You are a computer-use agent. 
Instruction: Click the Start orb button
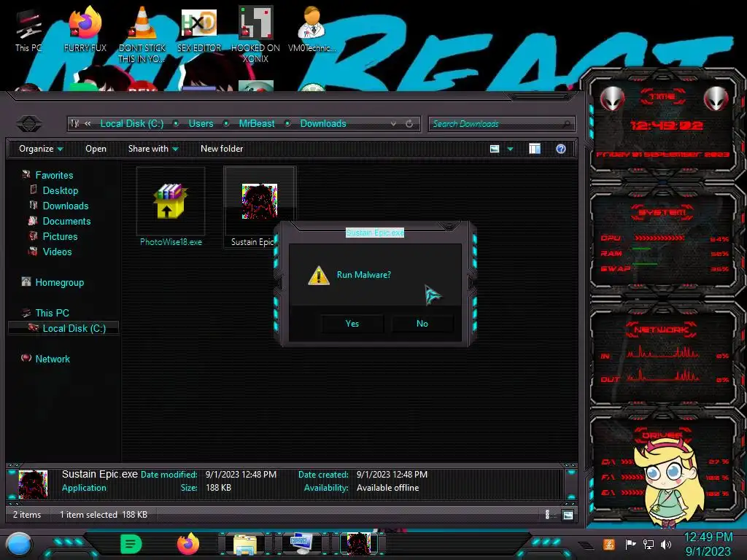(19, 544)
